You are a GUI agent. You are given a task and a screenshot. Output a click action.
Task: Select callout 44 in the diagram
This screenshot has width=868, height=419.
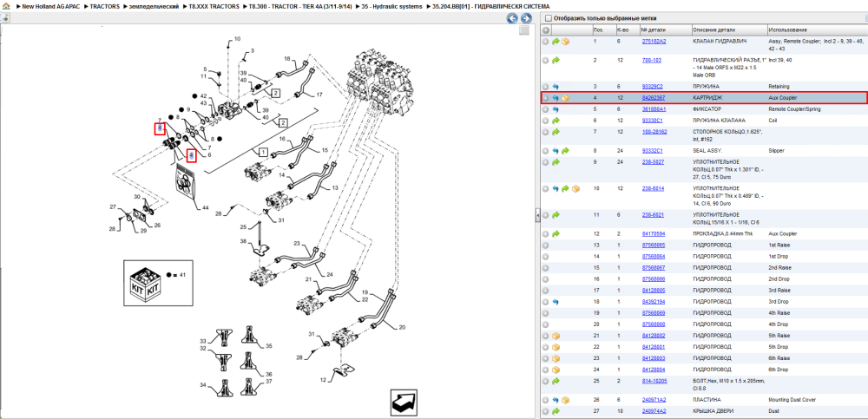(x=206, y=207)
